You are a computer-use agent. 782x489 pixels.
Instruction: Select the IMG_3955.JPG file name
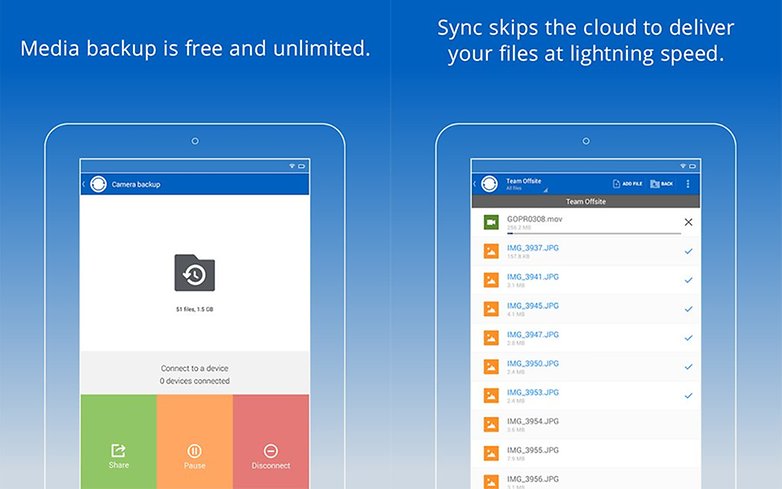click(533, 450)
